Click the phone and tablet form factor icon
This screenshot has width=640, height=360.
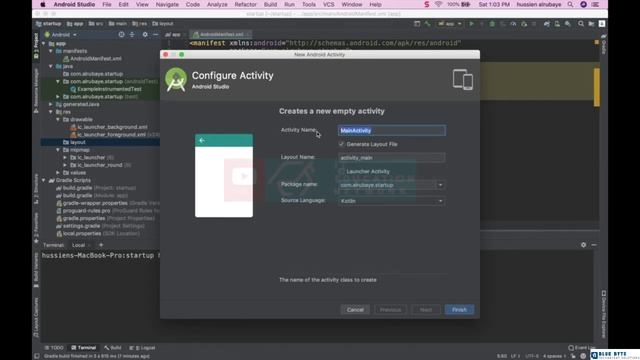(462, 79)
